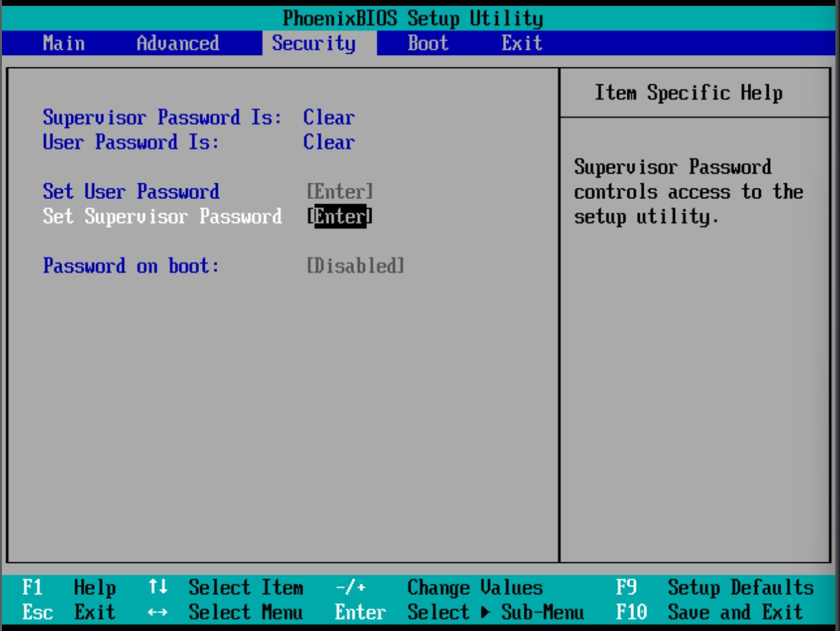840x631 pixels.
Task: Click the [Enter] value for Set User Password
Action: point(340,192)
